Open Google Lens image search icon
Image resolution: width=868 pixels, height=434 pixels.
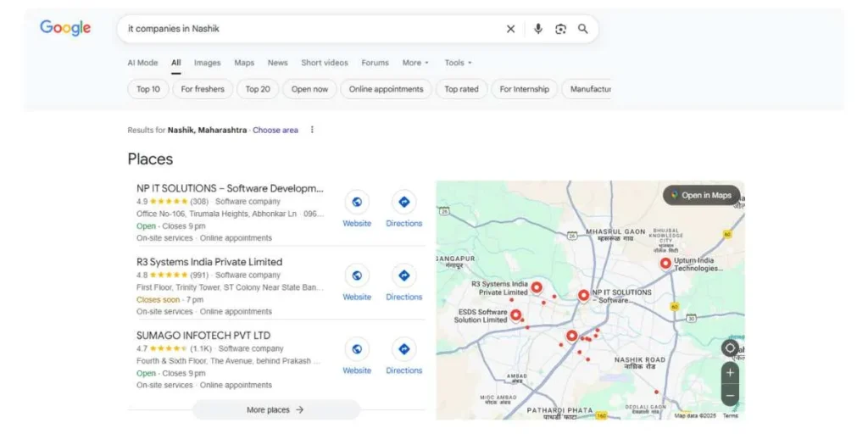tap(560, 29)
